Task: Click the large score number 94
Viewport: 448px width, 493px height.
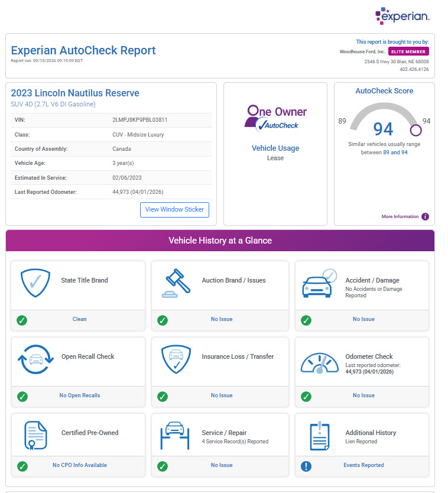Action: click(383, 129)
